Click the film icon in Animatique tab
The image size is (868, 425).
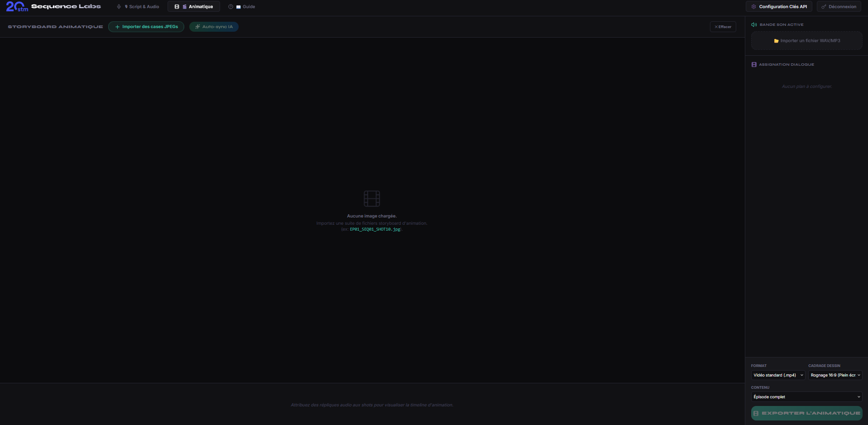(177, 7)
